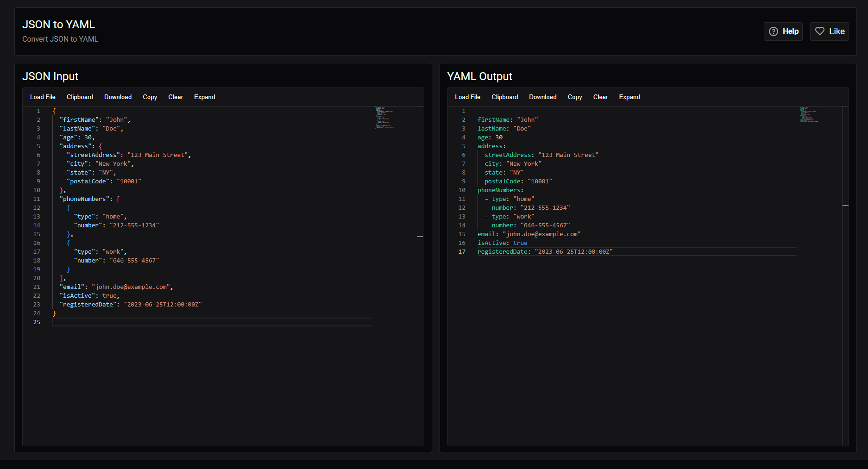Open the Help text button
Image resolution: width=868 pixels, height=469 pixels.
tap(783, 31)
